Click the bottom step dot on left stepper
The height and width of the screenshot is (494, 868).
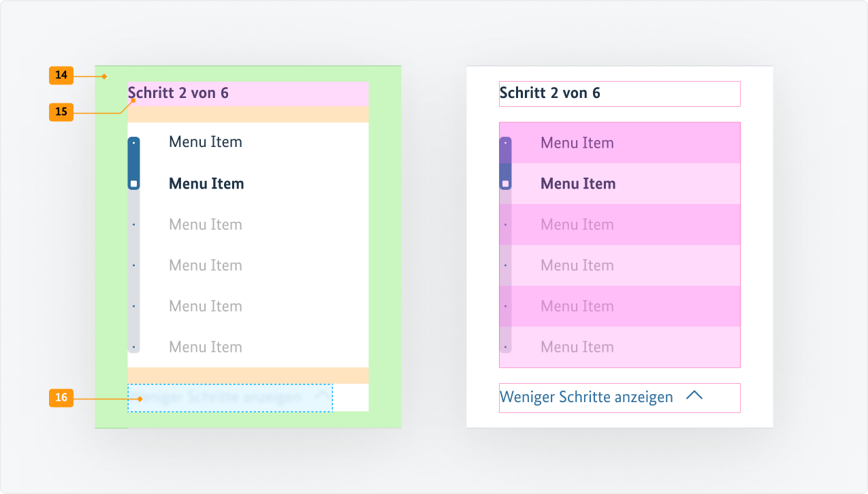click(134, 346)
